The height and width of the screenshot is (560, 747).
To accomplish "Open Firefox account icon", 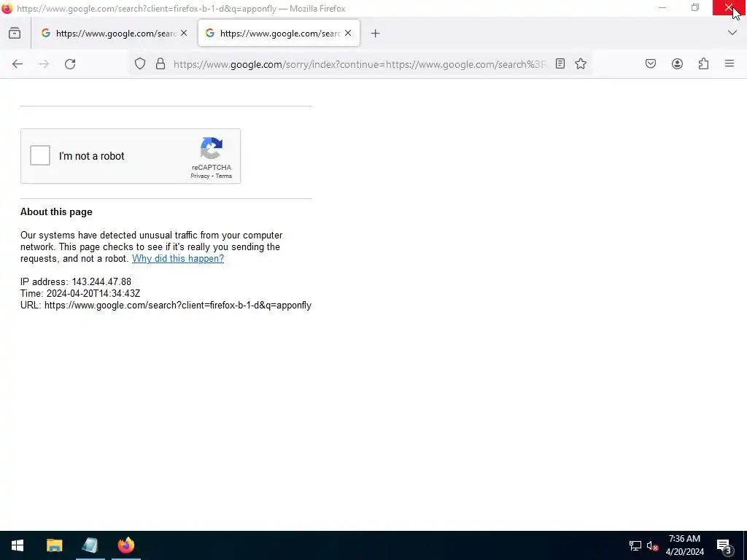I will click(677, 64).
